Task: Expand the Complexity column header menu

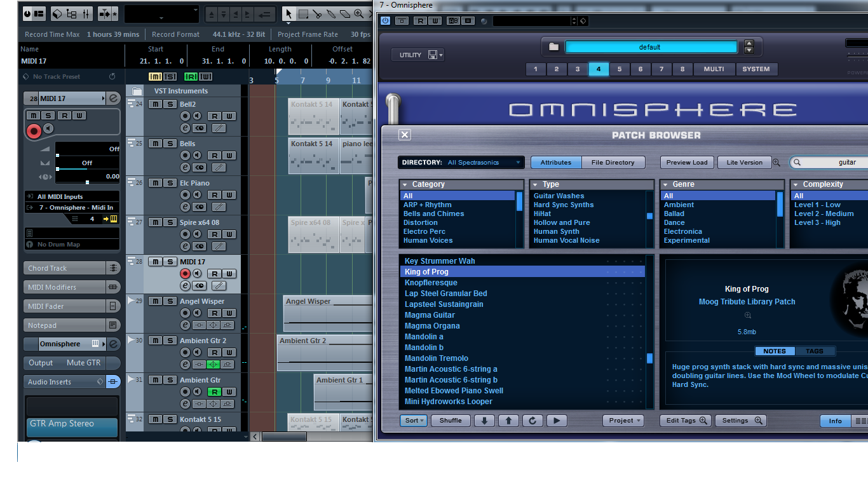Action: [x=795, y=185]
